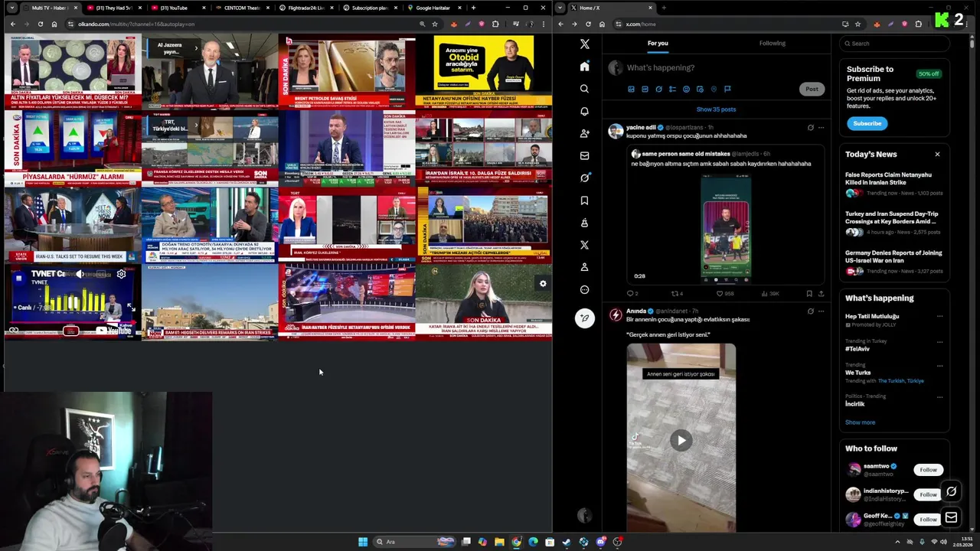The width and height of the screenshot is (980, 551).
Task: Follow indianhistoryp account
Action: click(x=928, y=494)
